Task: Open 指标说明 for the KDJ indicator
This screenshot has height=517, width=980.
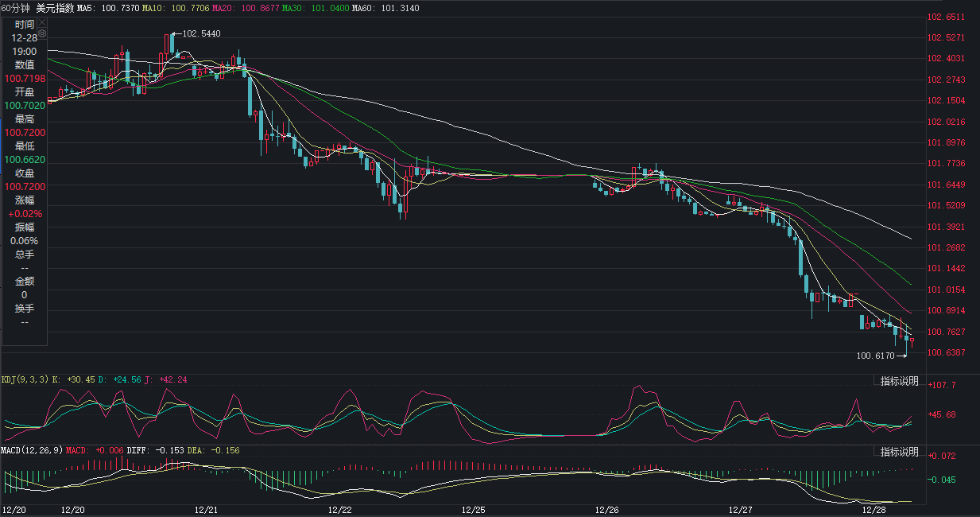Action: (899, 382)
